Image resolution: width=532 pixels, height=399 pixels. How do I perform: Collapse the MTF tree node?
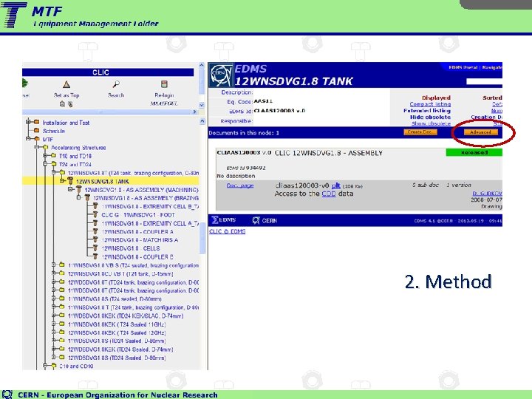(29, 139)
